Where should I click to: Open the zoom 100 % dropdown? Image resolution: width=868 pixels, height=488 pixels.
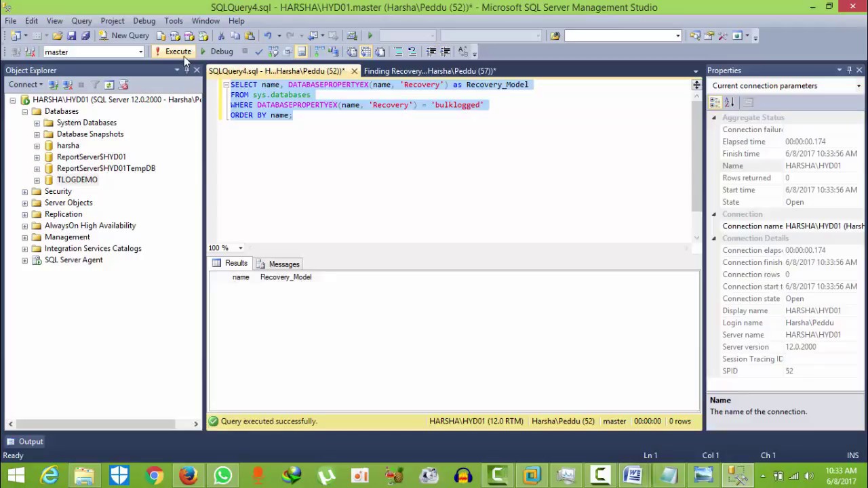click(x=240, y=248)
